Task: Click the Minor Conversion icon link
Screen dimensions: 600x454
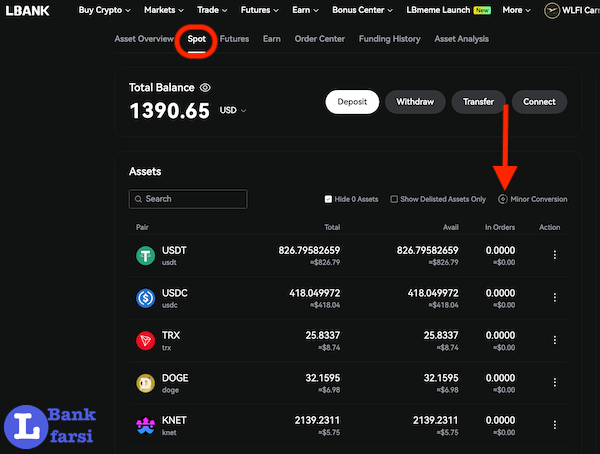Action: tap(503, 199)
